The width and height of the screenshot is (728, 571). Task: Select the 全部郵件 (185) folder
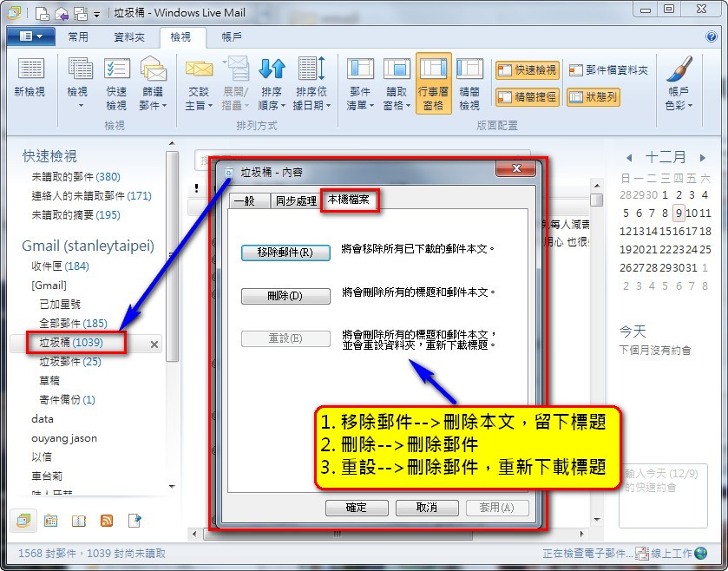(74, 323)
